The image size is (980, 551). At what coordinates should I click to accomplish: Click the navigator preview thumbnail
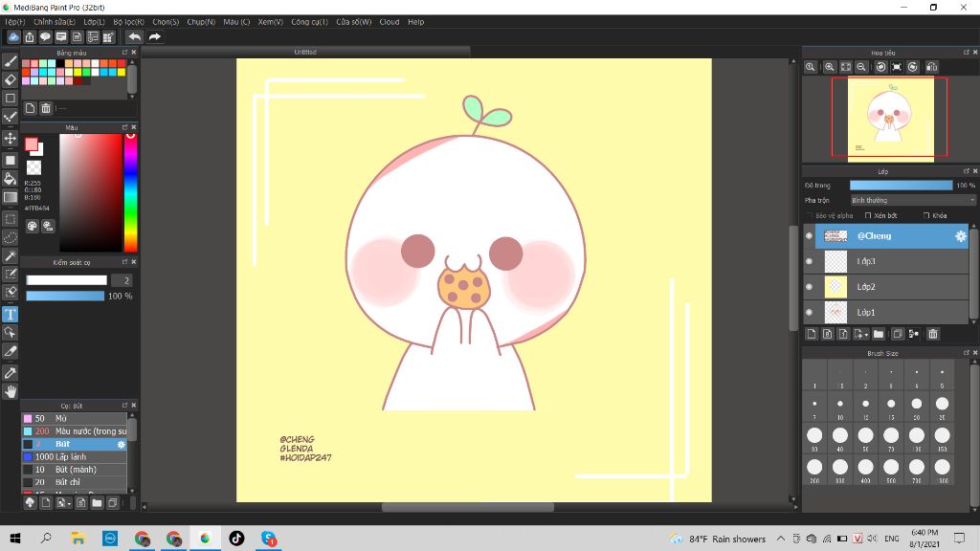(891, 120)
